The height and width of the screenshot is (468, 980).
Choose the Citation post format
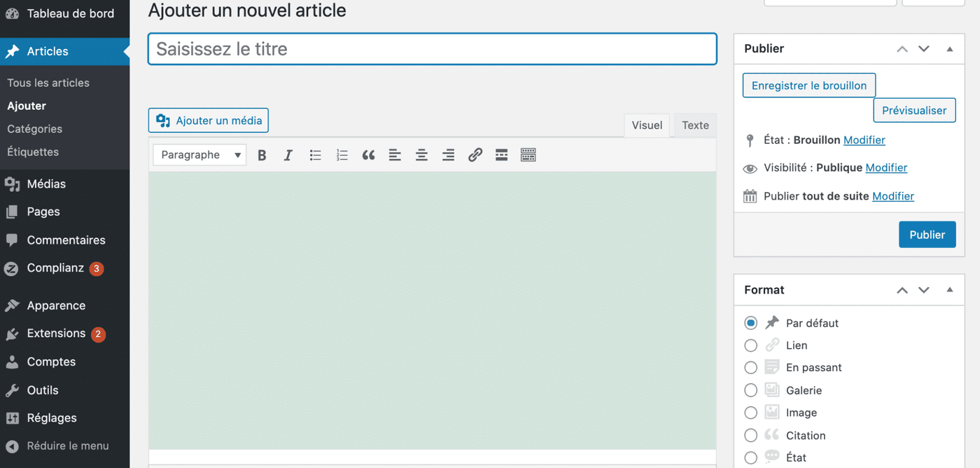pos(751,436)
